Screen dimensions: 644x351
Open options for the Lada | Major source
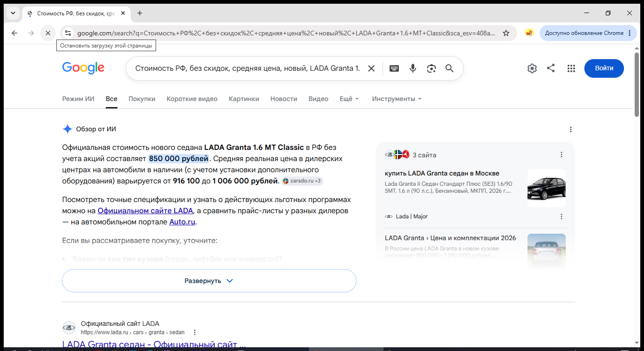tap(562, 216)
